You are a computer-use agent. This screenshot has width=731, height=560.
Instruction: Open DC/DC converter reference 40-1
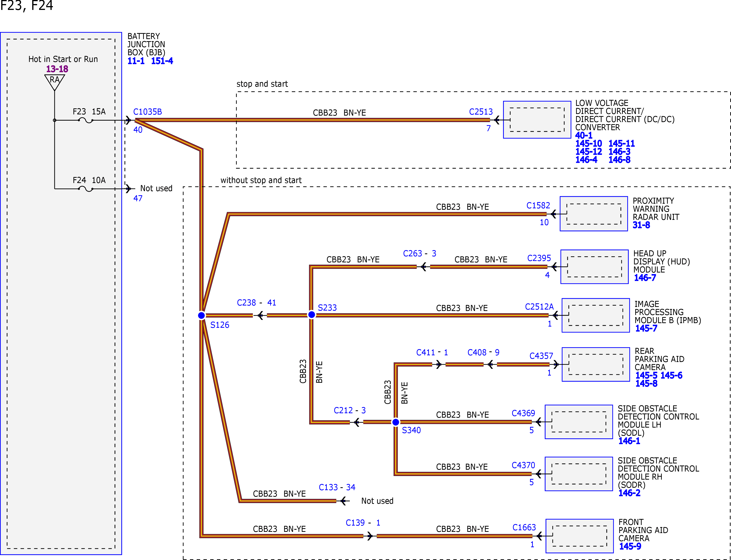coord(584,135)
